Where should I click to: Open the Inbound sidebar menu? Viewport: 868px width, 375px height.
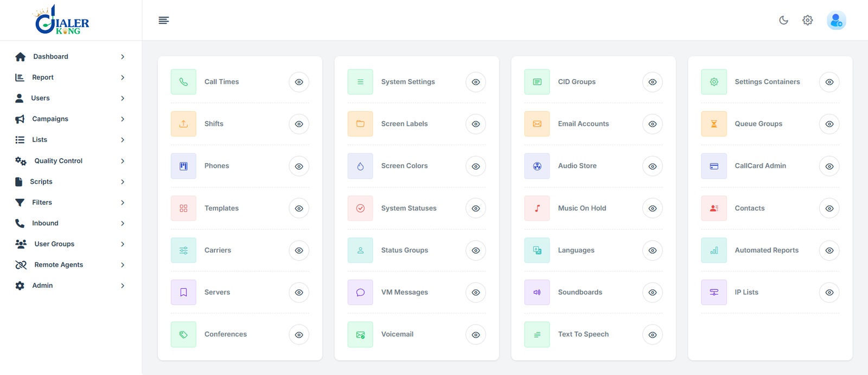tap(71, 223)
